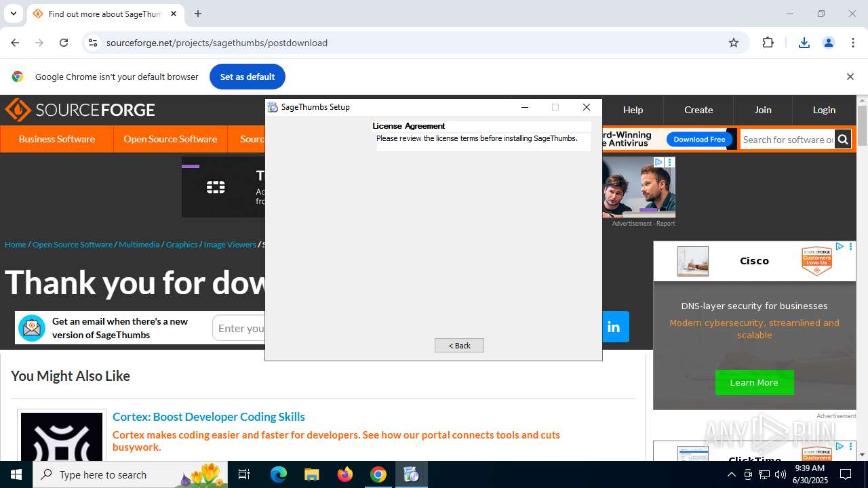Dismiss the default browser infobar
The image size is (868, 488).
point(850,77)
